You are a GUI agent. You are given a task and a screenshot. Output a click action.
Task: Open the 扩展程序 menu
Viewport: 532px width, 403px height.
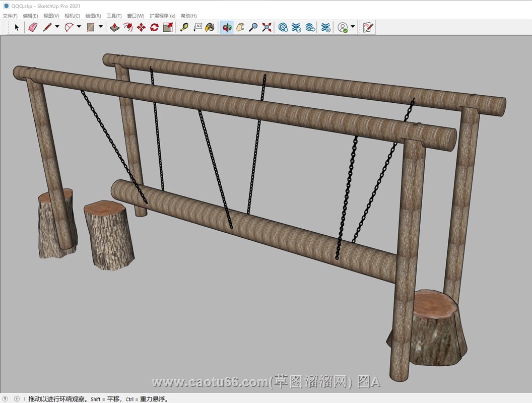162,16
